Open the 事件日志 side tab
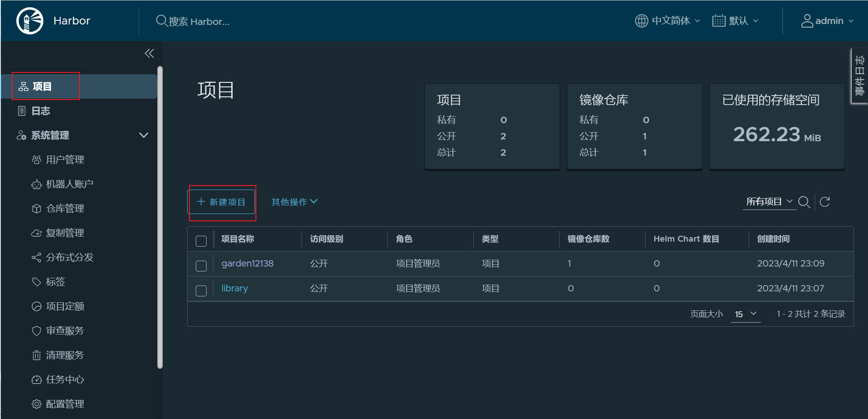This screenshot has height=419, width=868. tap(859, 76)
